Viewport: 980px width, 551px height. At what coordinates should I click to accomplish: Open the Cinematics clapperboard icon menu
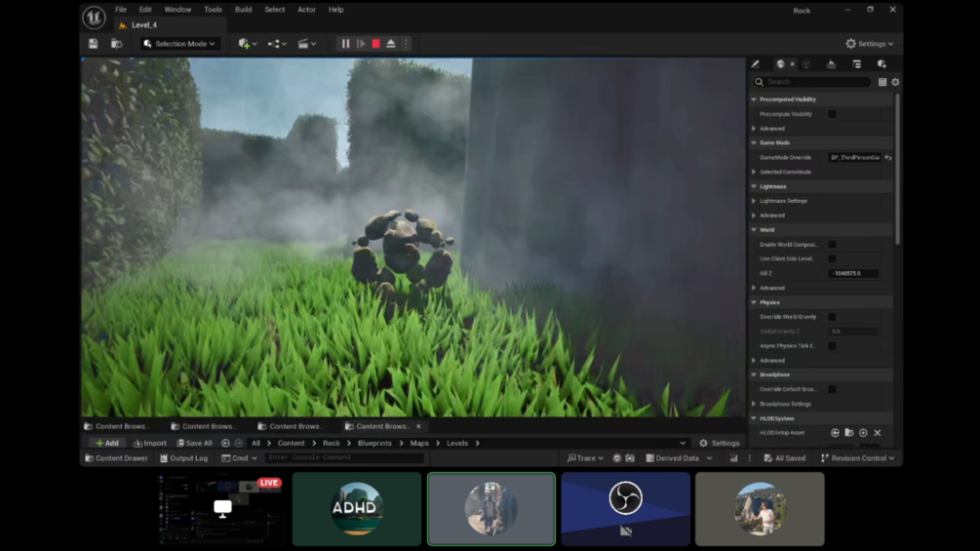pos(307,44)
